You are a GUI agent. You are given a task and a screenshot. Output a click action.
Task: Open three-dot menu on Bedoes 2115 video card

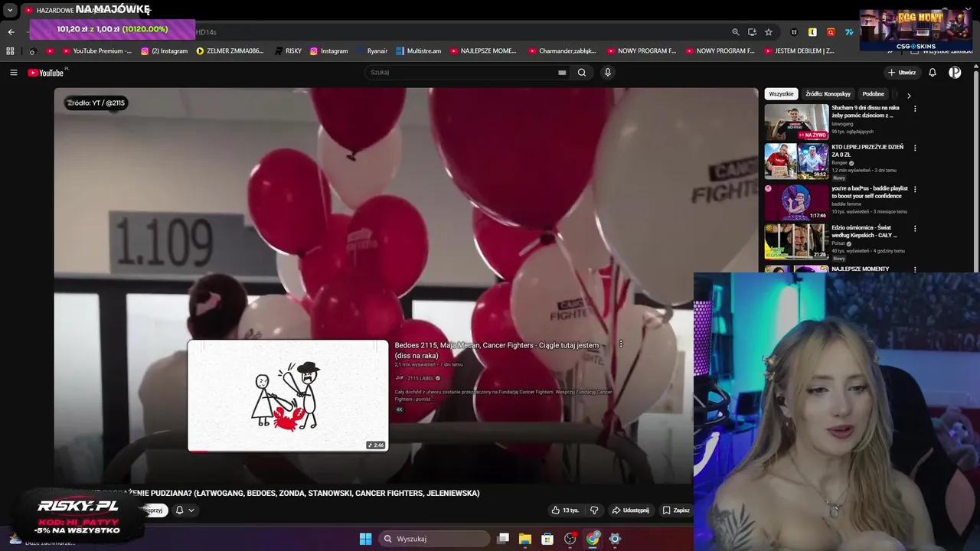pyautogui.click(x=620, y=344)
